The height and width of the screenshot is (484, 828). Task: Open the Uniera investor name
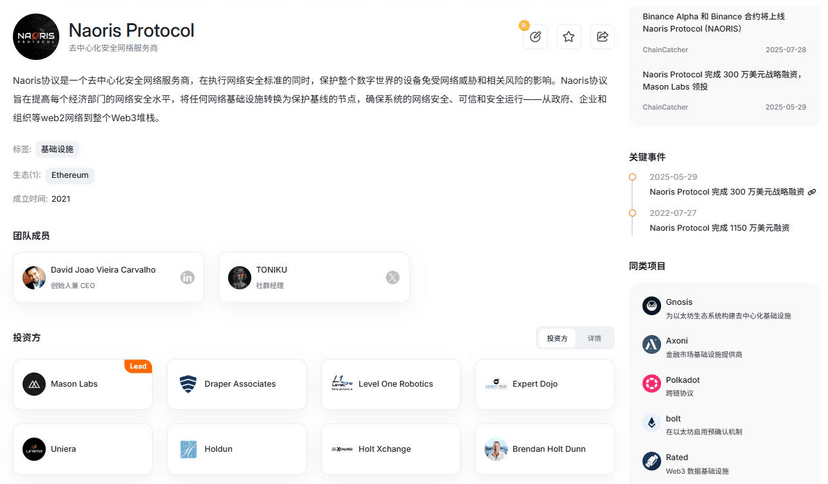(x=63, y=449)
